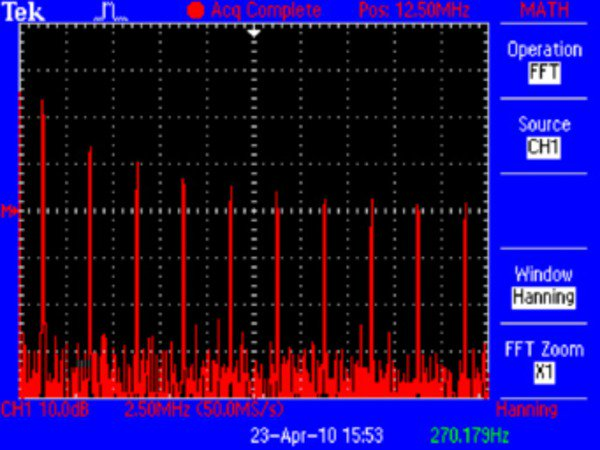Click the MATH menu header

click(x=544, y=10)
